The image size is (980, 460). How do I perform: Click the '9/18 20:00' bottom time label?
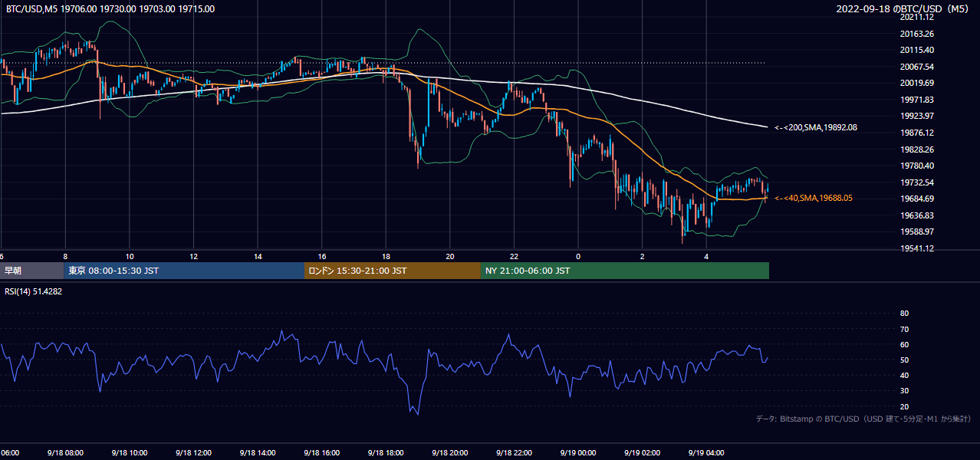[x=449, y=453]
